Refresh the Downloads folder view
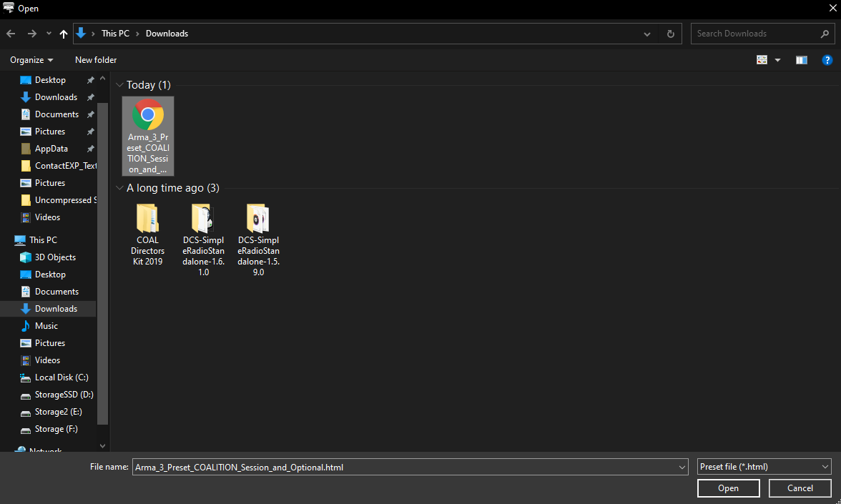The width and height of the screenshot is (841, 504). click(670, 34)
